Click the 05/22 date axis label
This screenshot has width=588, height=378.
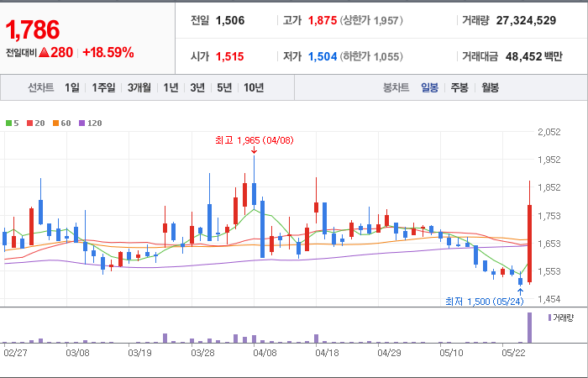(x=514, y=354)
